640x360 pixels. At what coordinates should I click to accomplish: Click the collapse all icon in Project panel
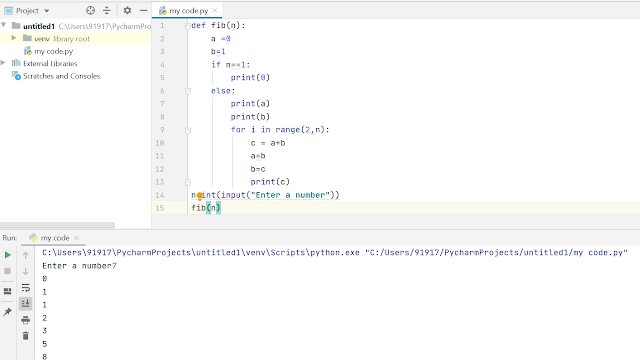(107, 11)
